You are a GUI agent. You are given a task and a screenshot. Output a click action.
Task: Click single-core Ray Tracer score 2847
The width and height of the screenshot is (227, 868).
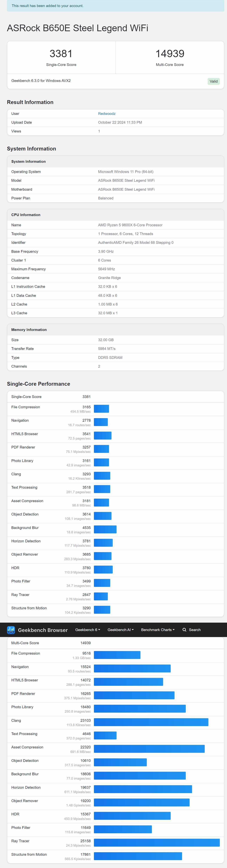click(87, 595)
